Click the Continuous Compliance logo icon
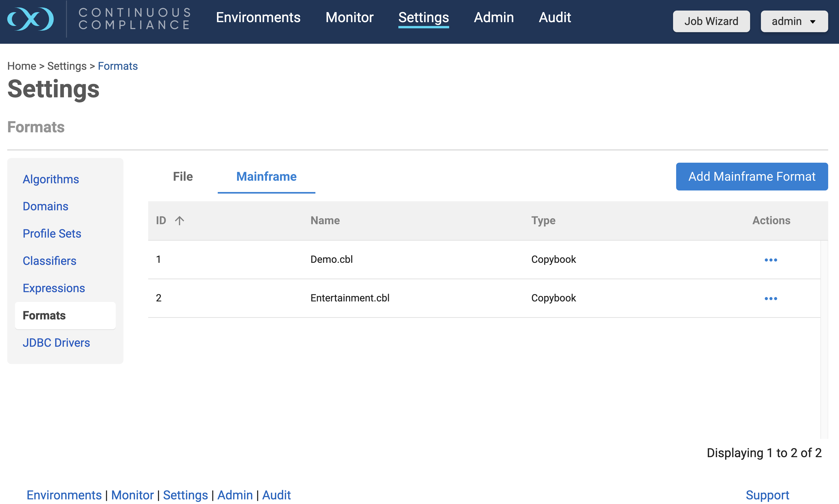The height and width of the screenshot is (504, 839). [30, 19]
